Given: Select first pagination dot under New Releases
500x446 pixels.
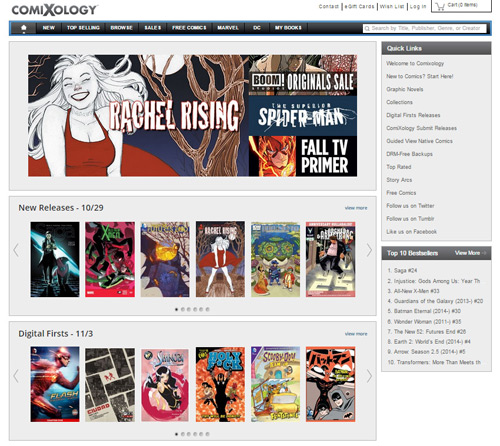Looking at the screenshot, I should tap(176, 309).
